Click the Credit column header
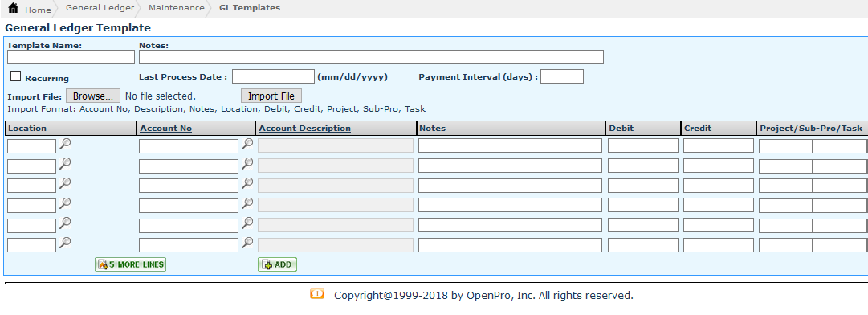 point(719,129)
